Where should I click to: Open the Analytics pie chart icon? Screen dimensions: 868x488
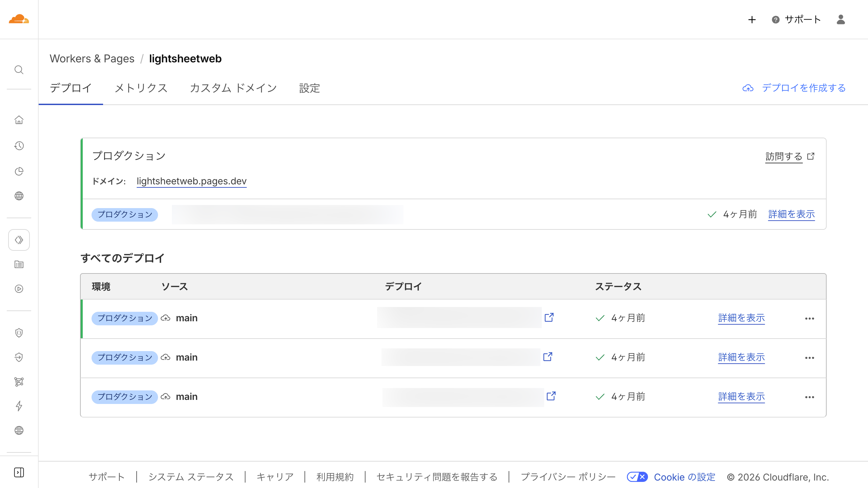(19, 171)
